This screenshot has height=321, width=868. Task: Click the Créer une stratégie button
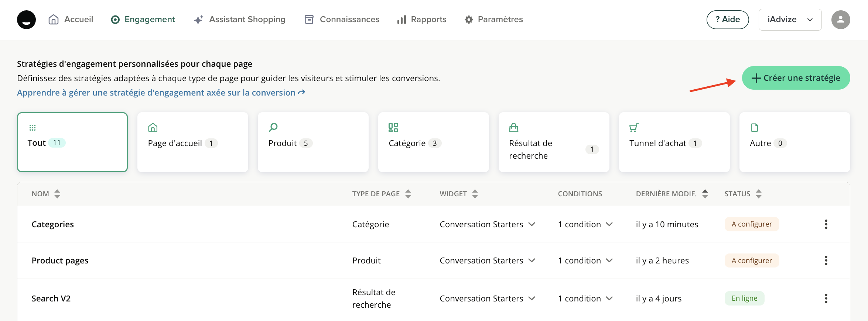pyautogui.click(x=796, y=78)
